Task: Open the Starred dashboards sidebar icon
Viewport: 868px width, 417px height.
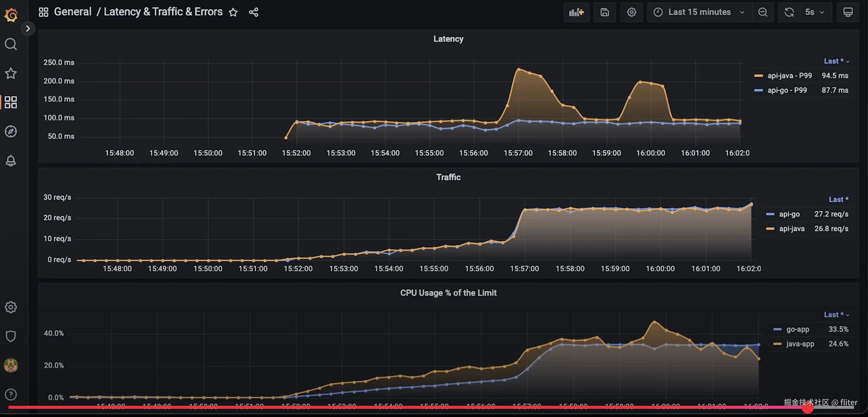Action: click(x=11, y=73)
